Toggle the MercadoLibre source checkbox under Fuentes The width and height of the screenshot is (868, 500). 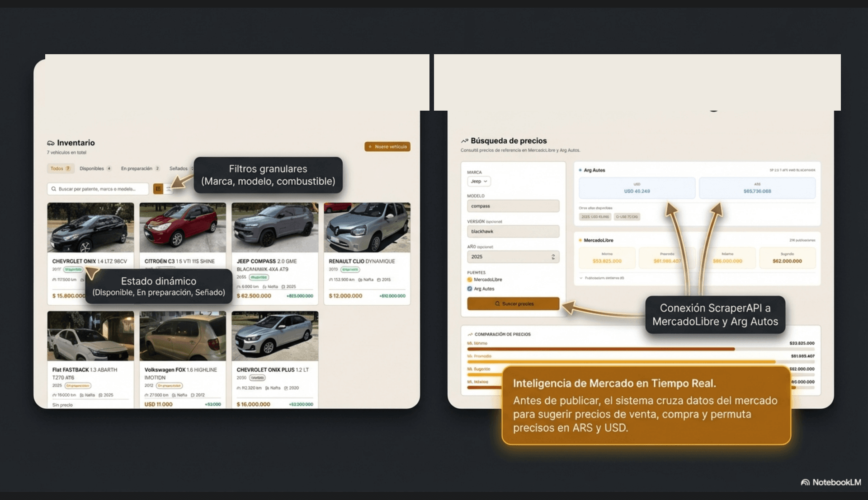click(x=470, y=280)
